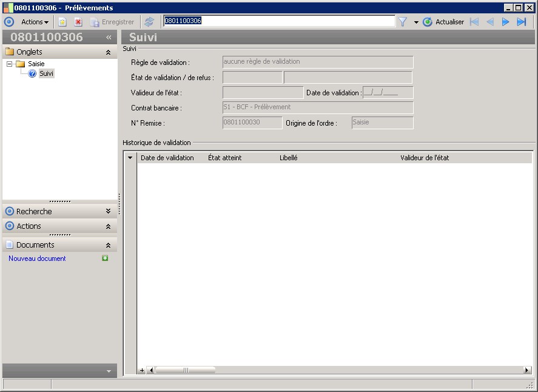538x392 pixels.
Task: Click the Nouveau document link
Action: (x=37, y=259)
